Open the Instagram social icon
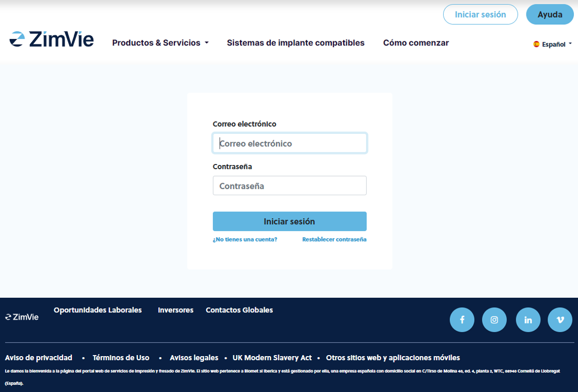Image resolution: width=578 pixels, height=392 pixels. point(494,320)
